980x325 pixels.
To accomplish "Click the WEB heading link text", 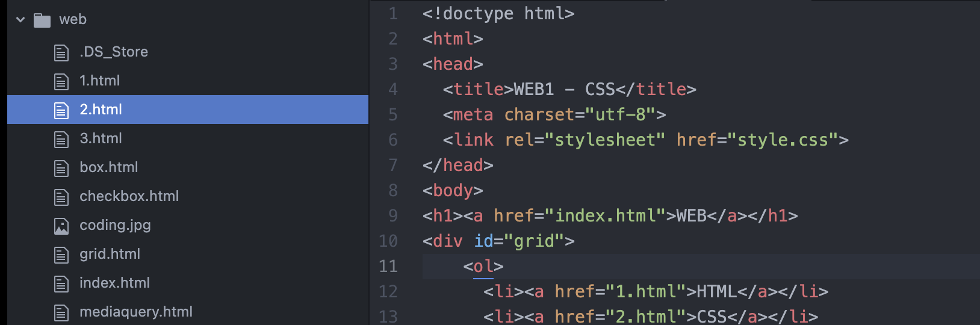I will [x=691, y=215].
